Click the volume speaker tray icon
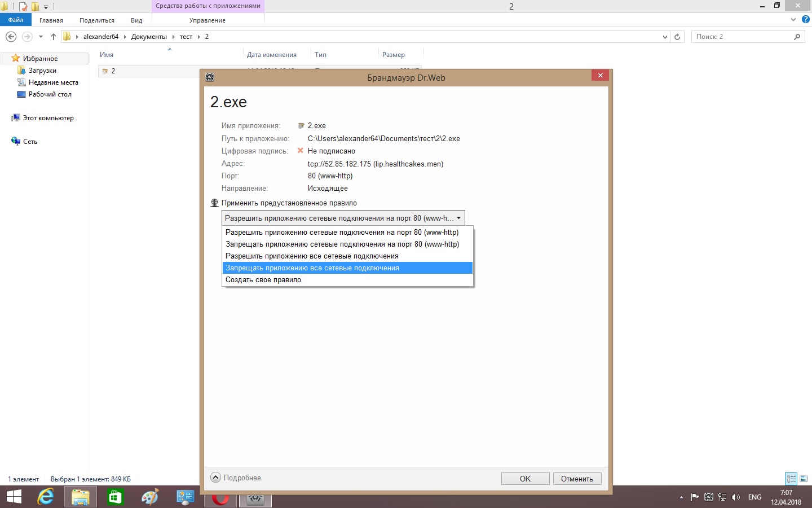 735,497
